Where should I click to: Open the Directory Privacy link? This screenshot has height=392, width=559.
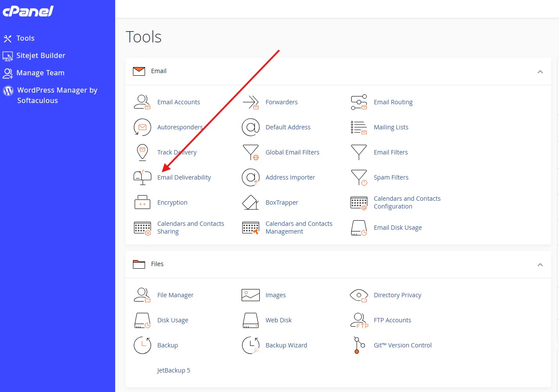pos(397,295)
